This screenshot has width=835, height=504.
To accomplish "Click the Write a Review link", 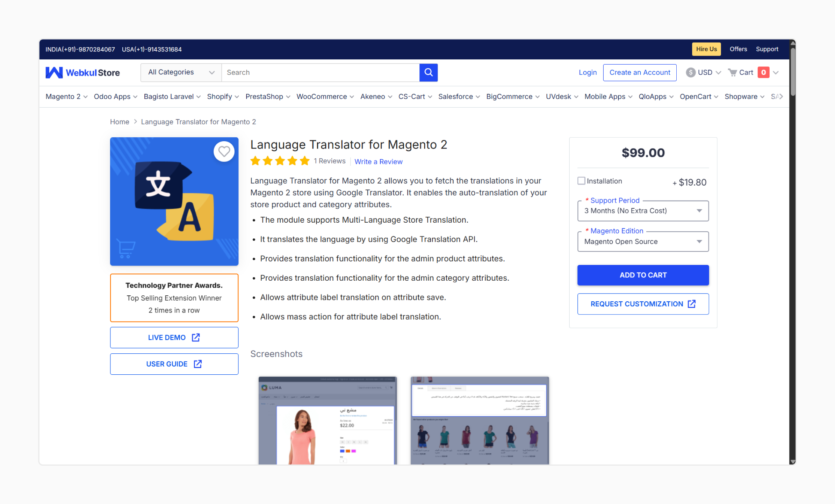I will tap(378, 161).
